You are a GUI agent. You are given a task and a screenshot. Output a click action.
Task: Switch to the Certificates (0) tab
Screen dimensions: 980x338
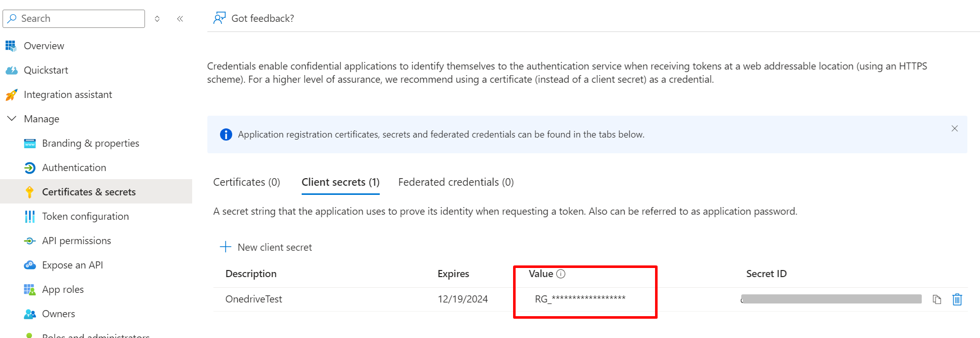[x=246, y=182]
